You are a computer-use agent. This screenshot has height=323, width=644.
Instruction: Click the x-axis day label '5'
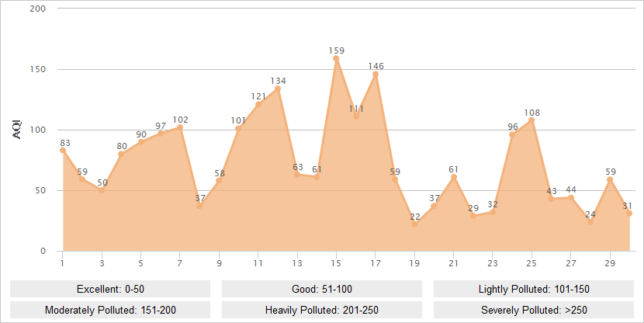click(x=141, y=263)
